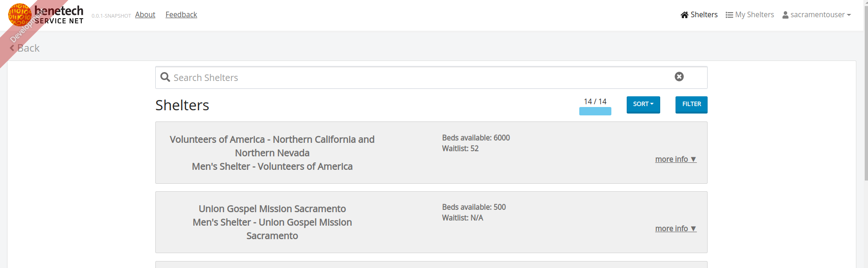Expand more info for Union Gospel Mission
Viewport: 868px width, 268px height.
click(676, 228)
